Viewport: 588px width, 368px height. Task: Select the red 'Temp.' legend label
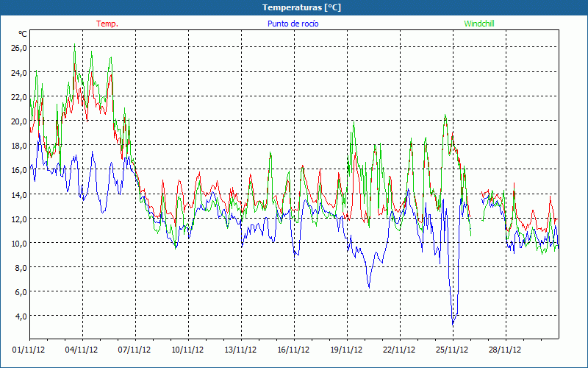point(107,24)
